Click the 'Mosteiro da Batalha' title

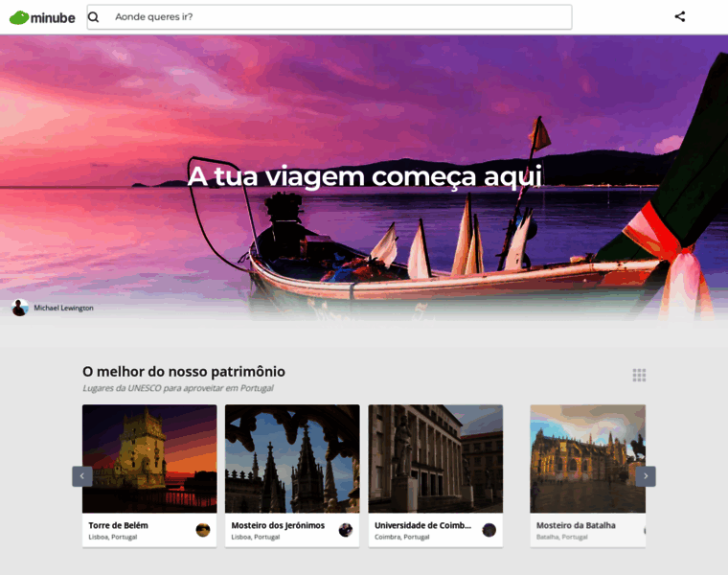pyautogui.click(x=576, y=525)
